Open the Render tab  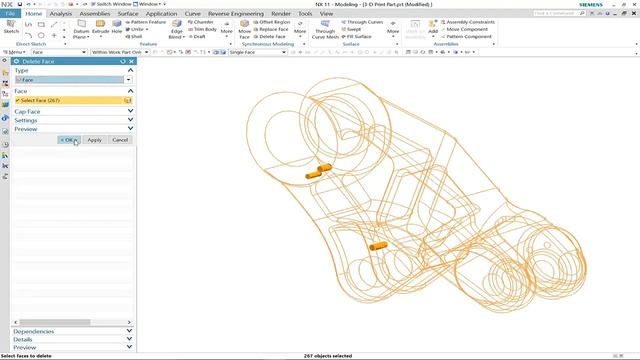point(281,13)
